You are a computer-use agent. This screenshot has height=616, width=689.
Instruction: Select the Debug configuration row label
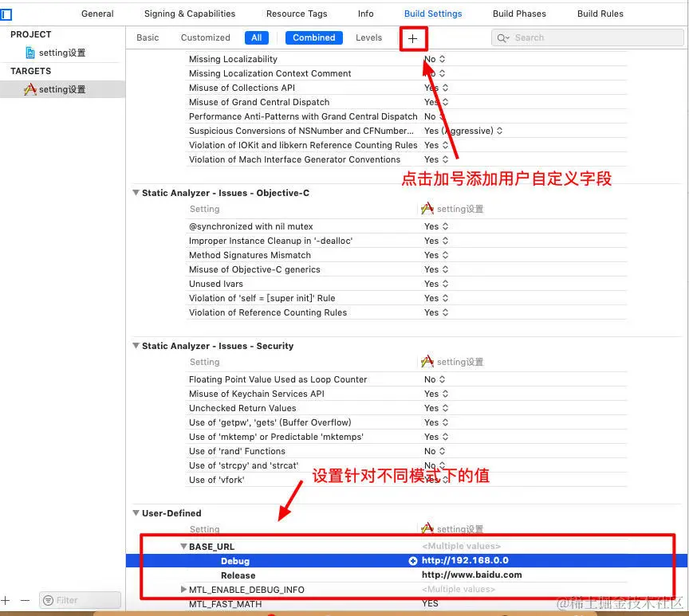click(x=235, y=561)
